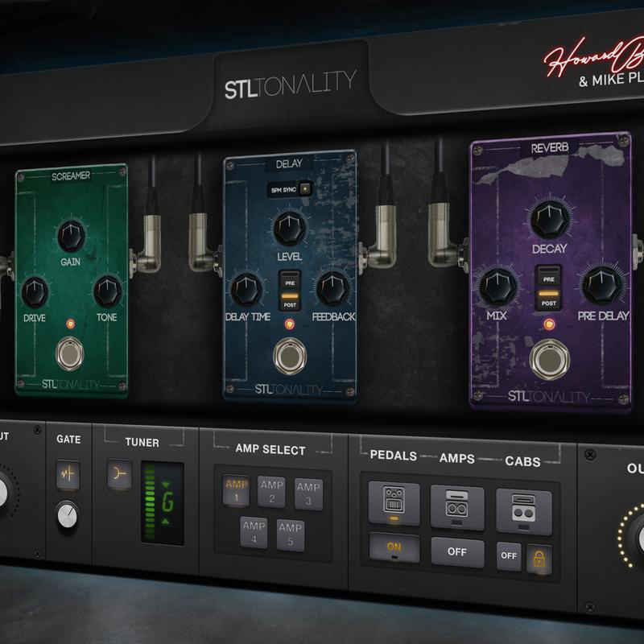Click the Screamer Tone knob
The height and width of the screenshot is (644, 644).
click(x=108, y=291)
